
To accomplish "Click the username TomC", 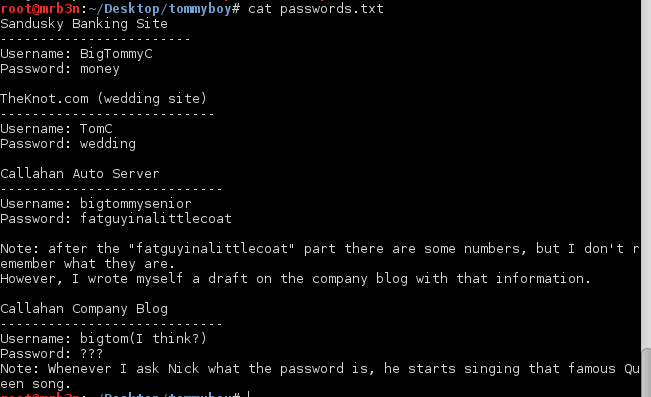I will (96, 129).
